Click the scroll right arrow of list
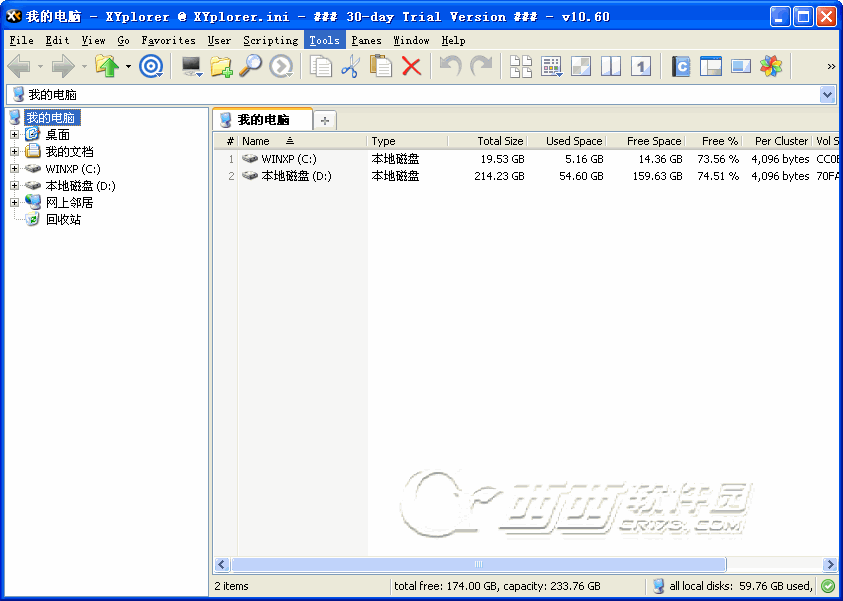843x601 pixels. pos(830,564)
